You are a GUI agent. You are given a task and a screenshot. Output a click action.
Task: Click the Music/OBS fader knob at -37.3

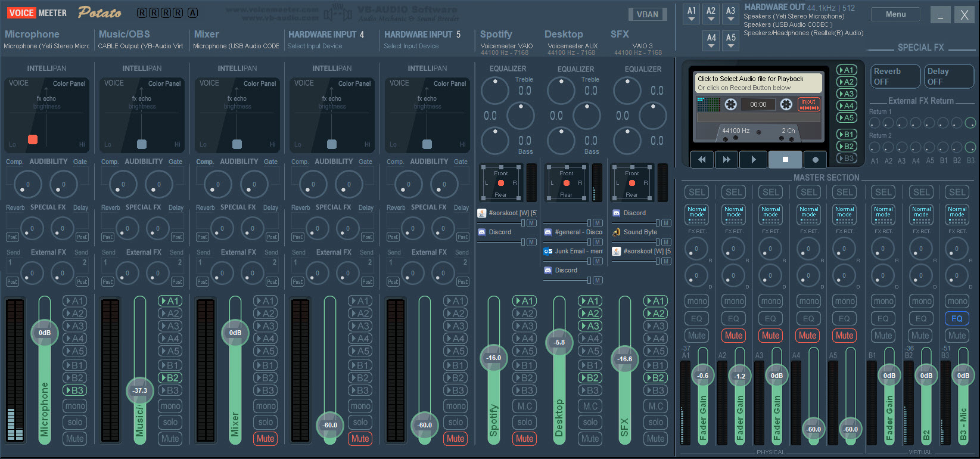140,390
